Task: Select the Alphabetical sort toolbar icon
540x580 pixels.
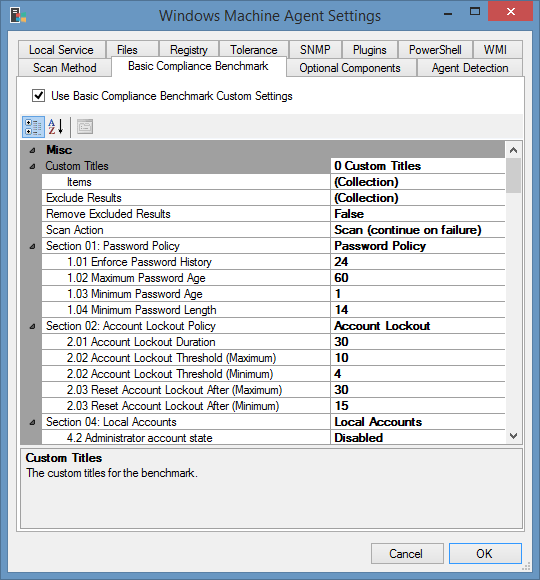Action: [56, 127]
